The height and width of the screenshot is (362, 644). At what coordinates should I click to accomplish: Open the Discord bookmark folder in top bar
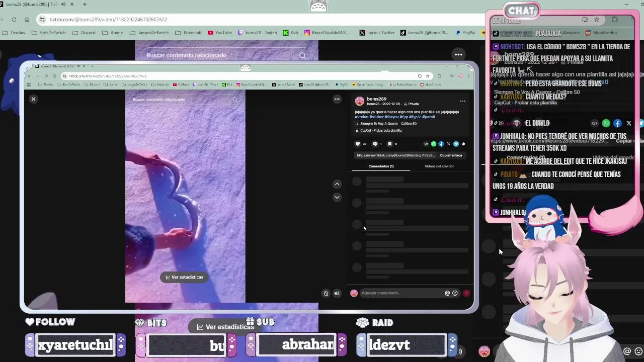click(x=84, y=33)
